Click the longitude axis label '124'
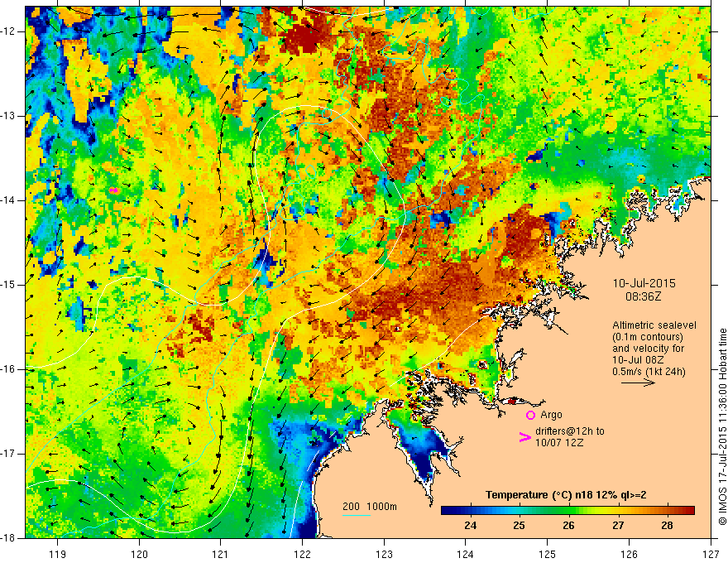 (x=466, y=554)
